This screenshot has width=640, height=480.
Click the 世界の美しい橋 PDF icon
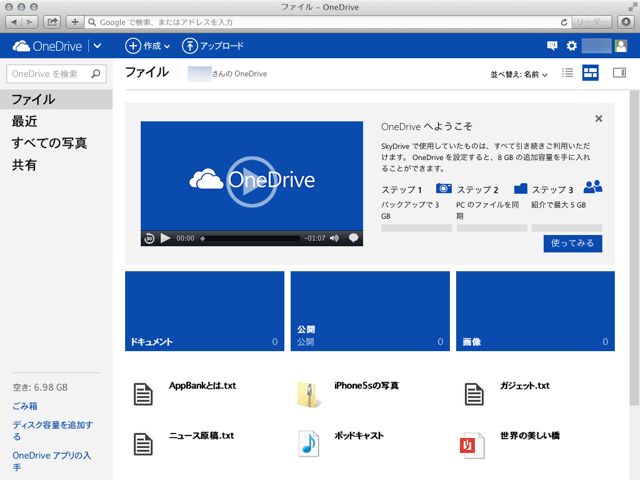coord(473,445)
